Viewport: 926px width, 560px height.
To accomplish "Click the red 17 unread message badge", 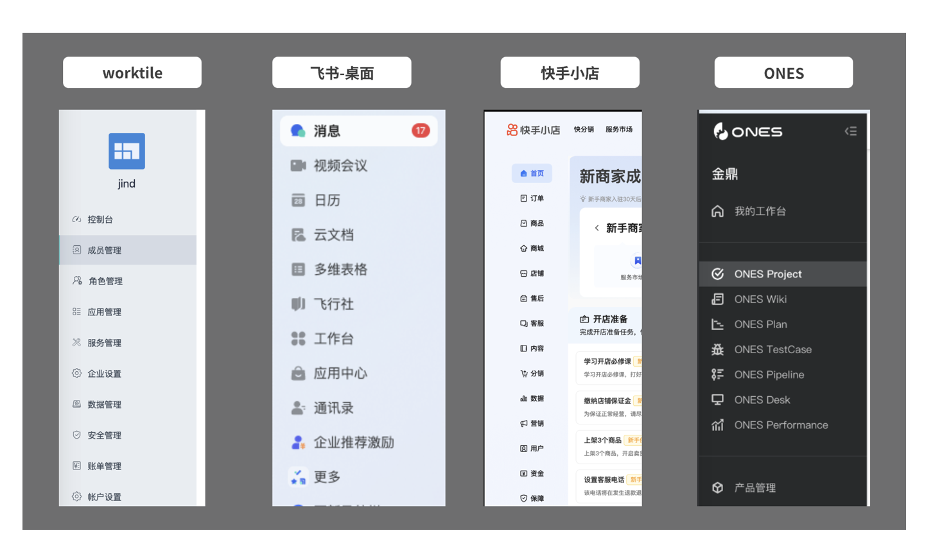I will click(x=420, y=131).
